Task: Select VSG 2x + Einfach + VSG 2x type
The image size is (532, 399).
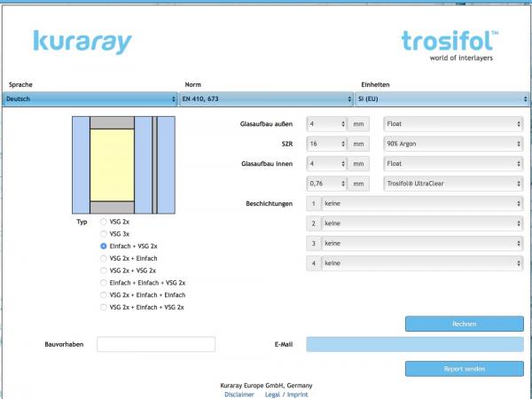Action: (104, 308)
